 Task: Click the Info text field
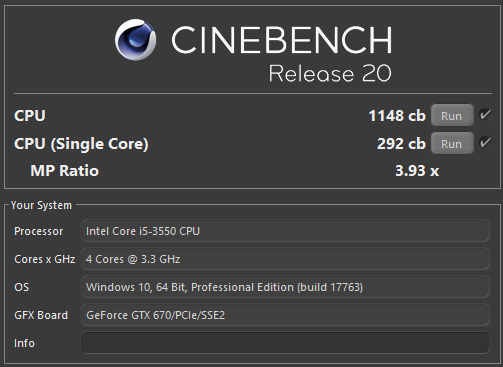[285, 343]
